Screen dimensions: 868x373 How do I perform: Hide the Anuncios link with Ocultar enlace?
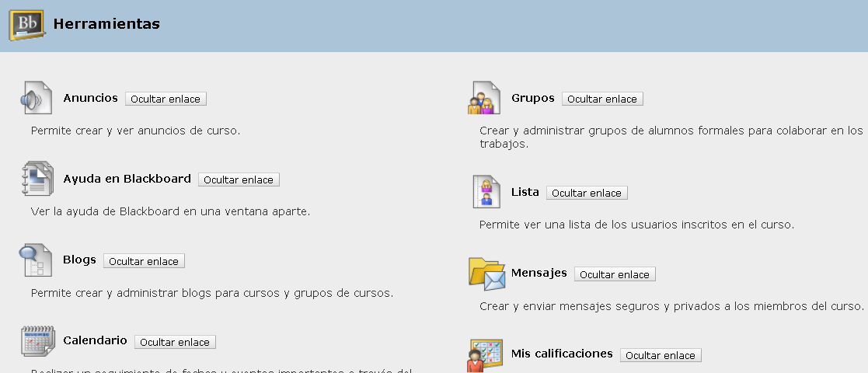(166, 99)
